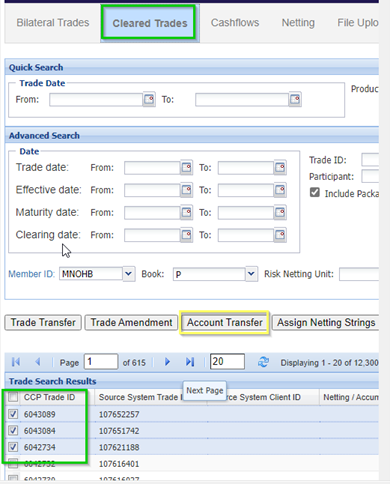Open calendar picker for Quick Search To date
The image size is (390, 484).
click(x=295, y=99)
